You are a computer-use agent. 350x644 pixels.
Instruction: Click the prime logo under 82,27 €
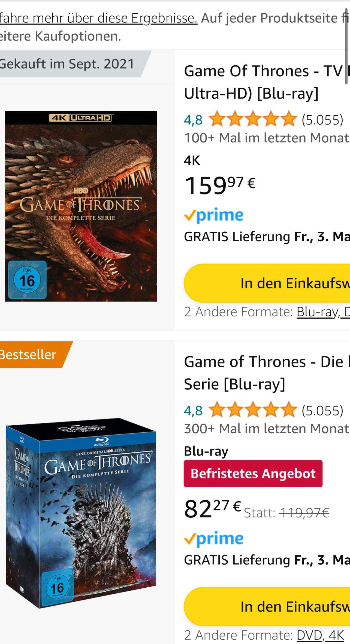point(214,539)
